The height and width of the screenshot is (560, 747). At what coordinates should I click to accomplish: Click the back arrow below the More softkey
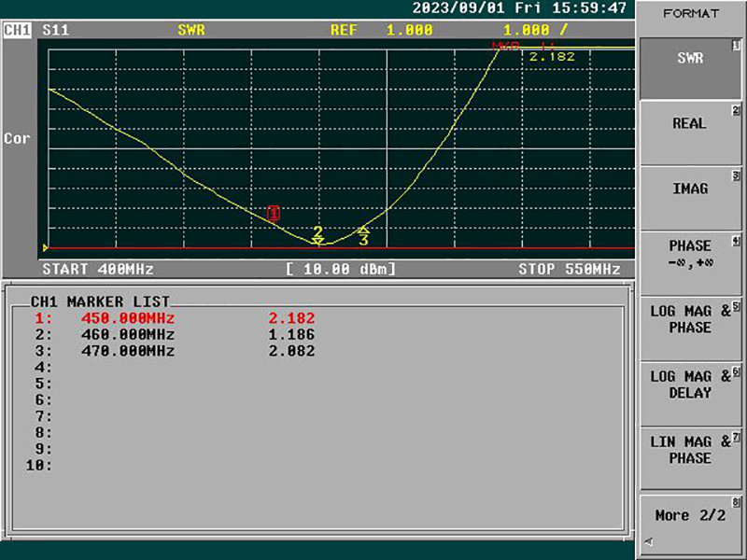[649, 541]
